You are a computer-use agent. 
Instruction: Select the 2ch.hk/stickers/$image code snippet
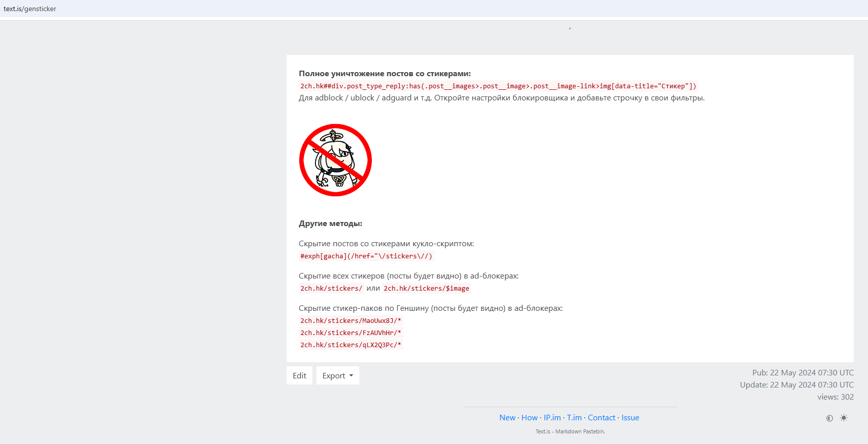426,289
